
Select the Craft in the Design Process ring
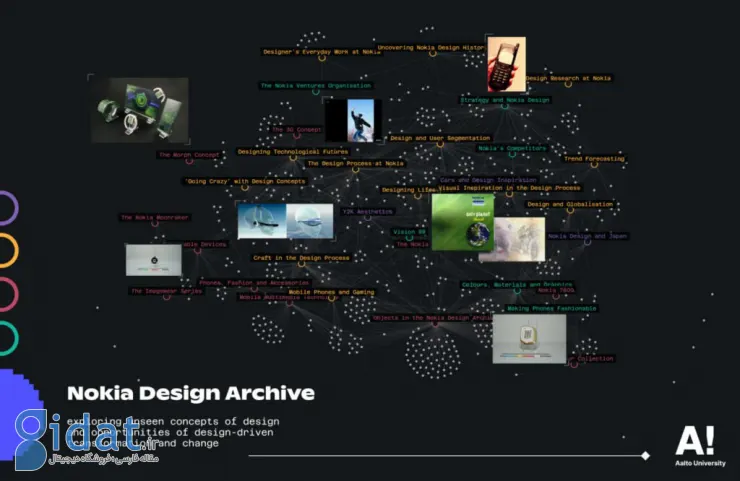(x=301, y=264)
